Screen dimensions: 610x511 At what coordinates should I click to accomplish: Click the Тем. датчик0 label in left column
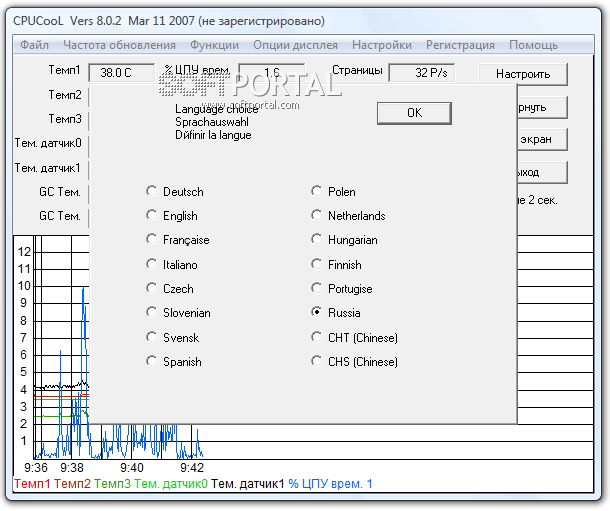(x=48, y=143)
